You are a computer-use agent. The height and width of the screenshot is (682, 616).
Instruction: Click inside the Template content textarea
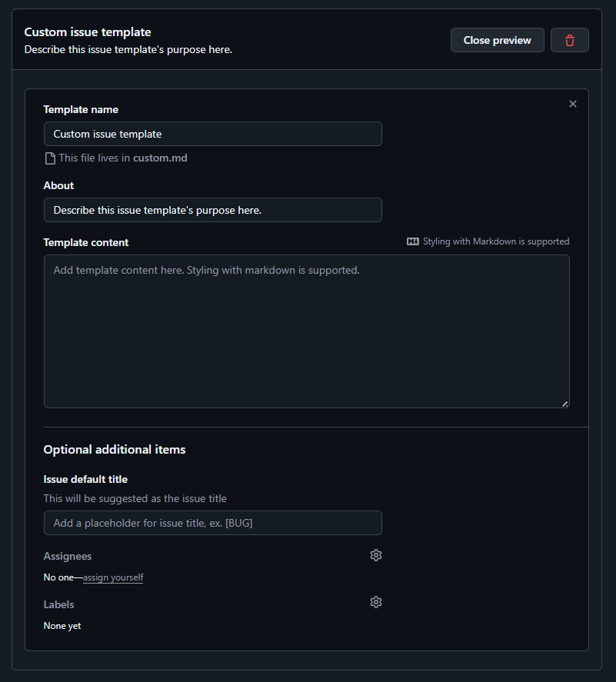306,331
